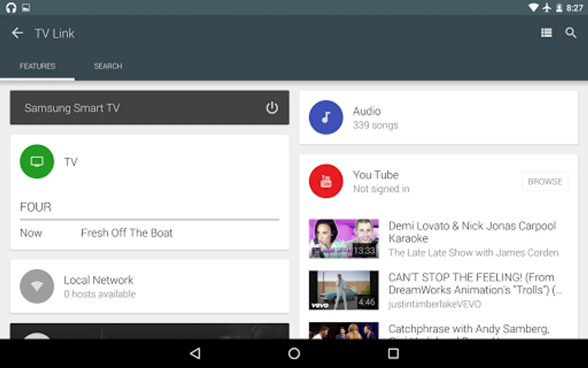Image resolution: width=588 pixels, height=368 pixels.
Task: Tap the headphones status bar icon
Action: point(11,8)
